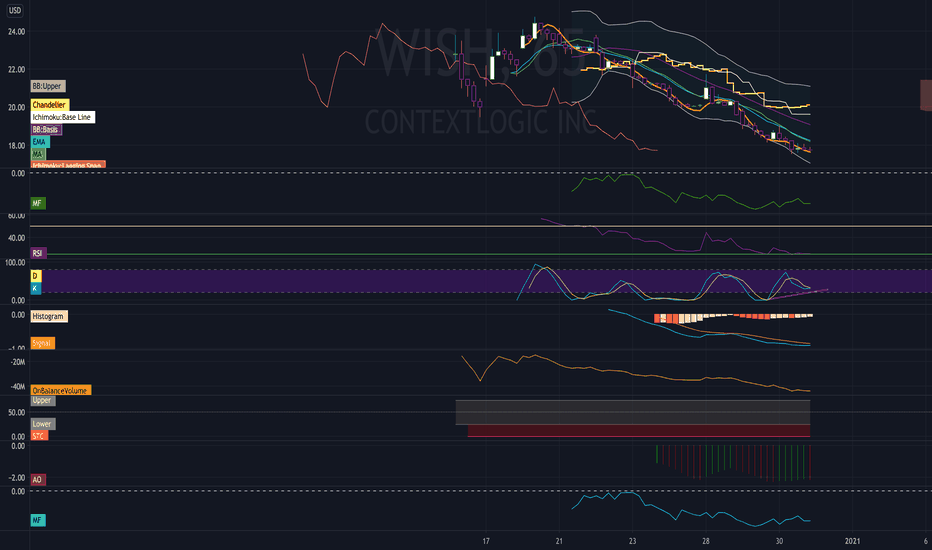
Task: Click the green MA label
Action: point(38,154)
